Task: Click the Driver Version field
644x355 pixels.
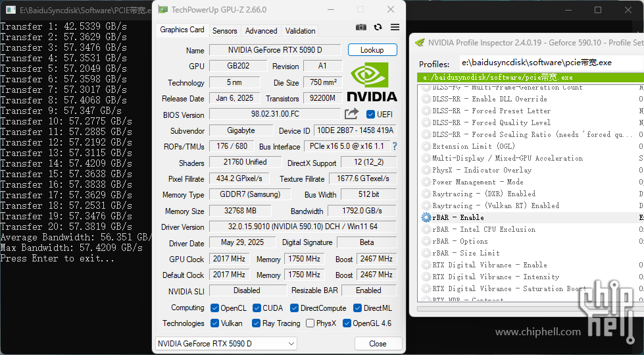Action: 303,227
